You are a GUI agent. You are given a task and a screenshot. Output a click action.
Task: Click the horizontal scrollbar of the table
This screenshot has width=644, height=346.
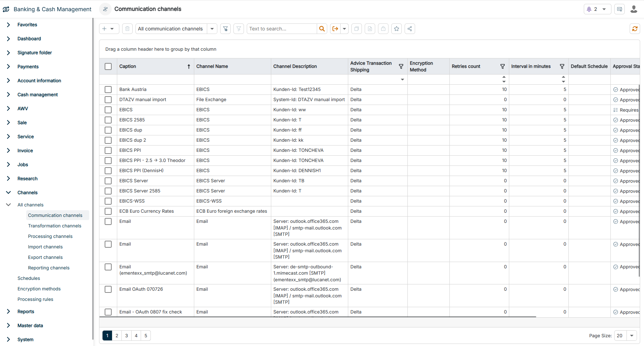[x=318, y=317]
